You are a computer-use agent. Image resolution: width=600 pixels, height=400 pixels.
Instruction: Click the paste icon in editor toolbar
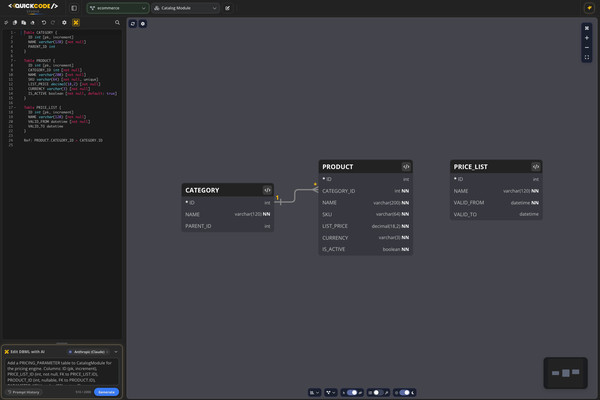24,23
